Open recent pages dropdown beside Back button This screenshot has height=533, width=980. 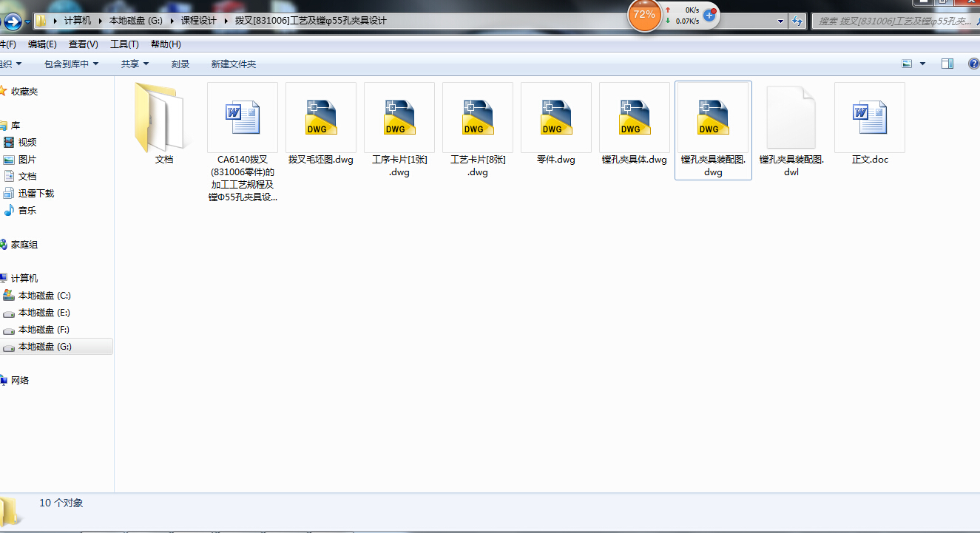(28, 21)
